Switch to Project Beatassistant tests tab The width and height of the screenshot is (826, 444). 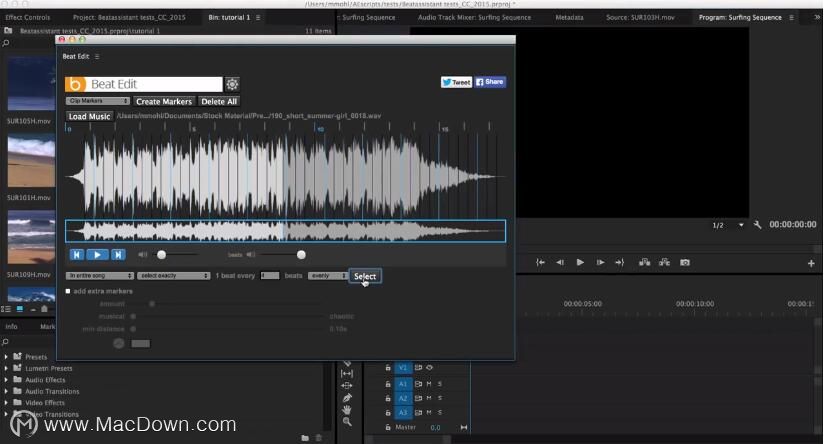[129, 17]
